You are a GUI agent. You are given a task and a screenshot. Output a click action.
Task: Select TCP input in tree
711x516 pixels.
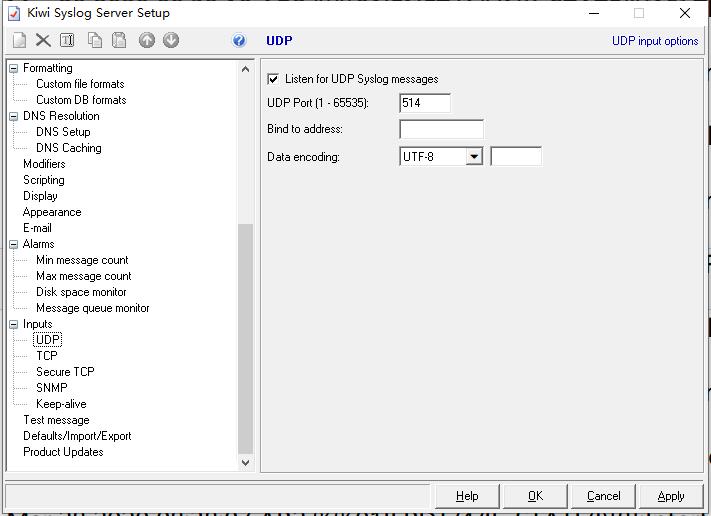[47, 356]
